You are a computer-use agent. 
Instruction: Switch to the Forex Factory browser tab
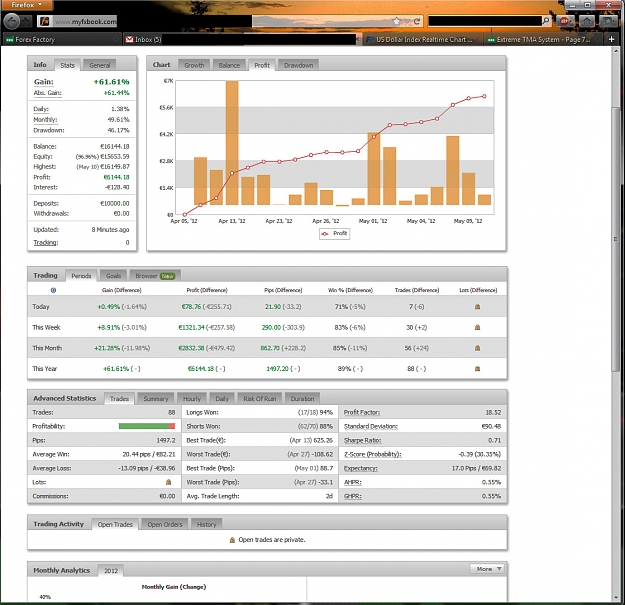[x=61, y=39]
